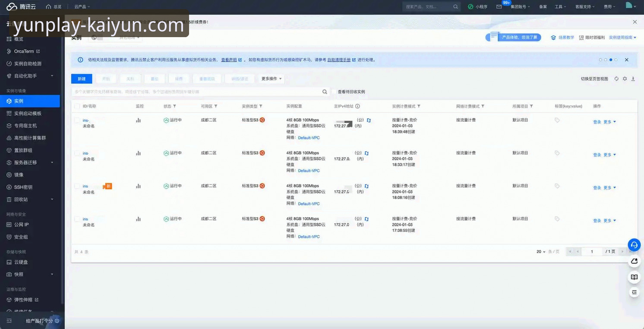Image resolution: width=644 pixels, height=329 pixels.
Task: Click the tag icon in first instance row
Action: point(557,120)
